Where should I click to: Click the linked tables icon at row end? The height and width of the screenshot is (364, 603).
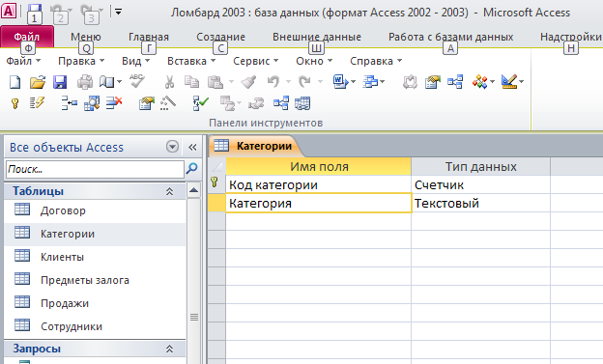coord(302,103)
